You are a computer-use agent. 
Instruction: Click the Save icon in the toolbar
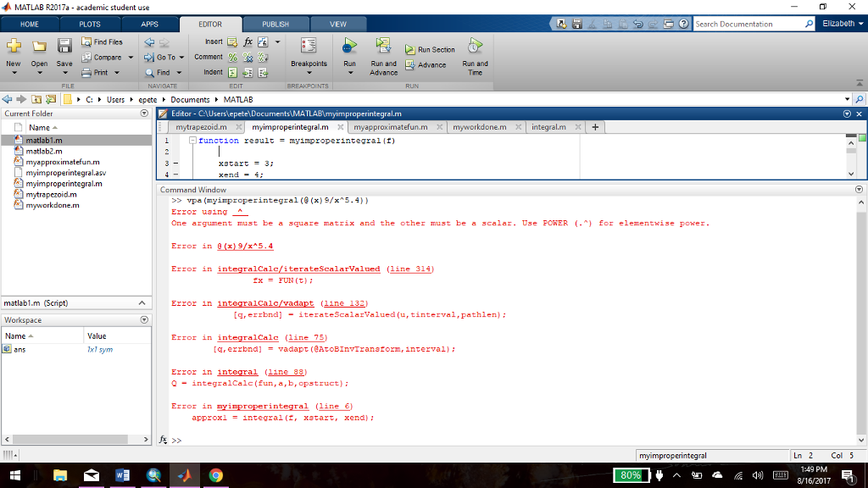click(x=64, y=47)
